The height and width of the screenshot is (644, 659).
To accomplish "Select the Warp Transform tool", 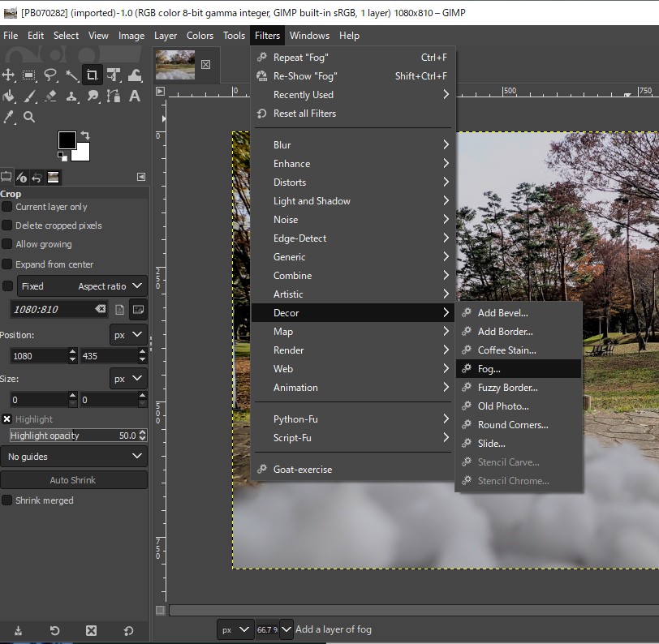I will point(135,75).
